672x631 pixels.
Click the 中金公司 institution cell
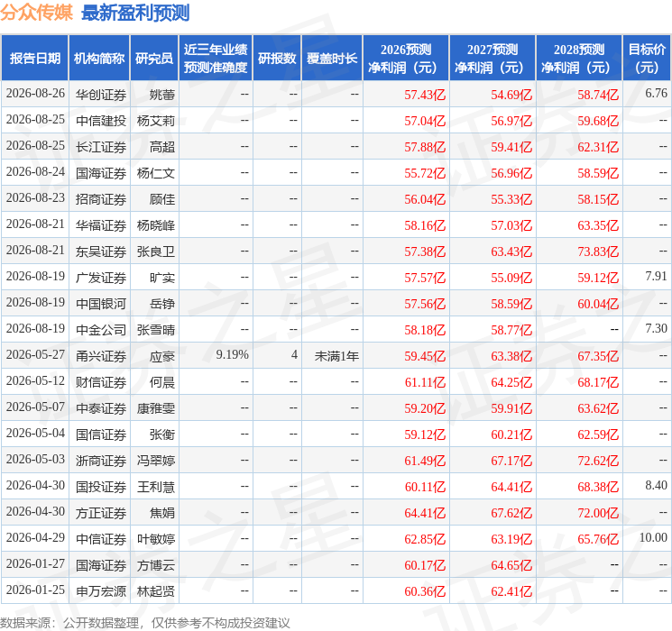101,330
